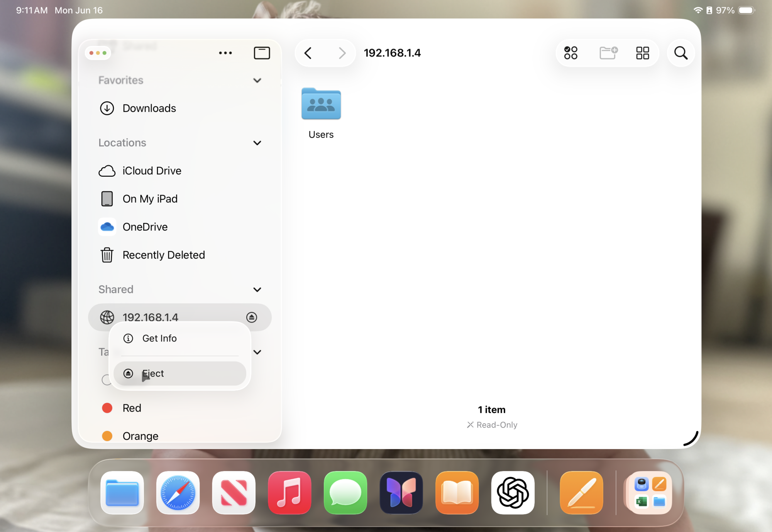Collapse the Favorites section
This screenshot has width=772, height=532.
click(x=257, y=80)
